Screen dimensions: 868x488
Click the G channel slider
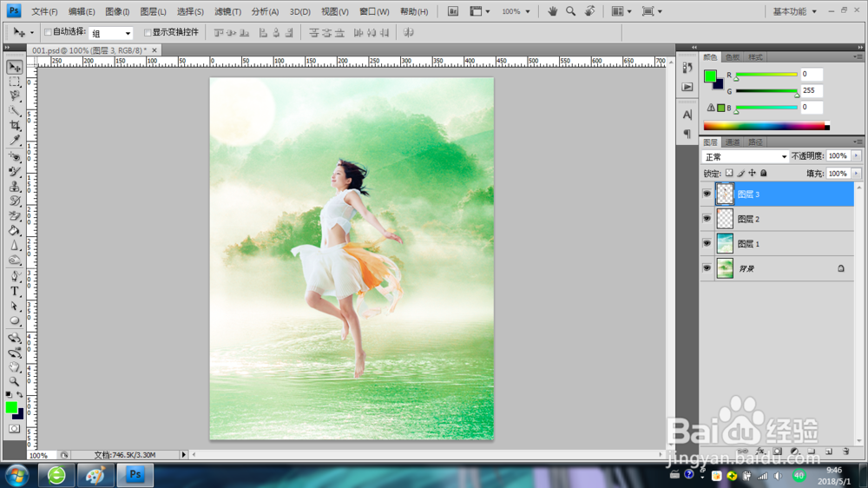click(766, 91)
